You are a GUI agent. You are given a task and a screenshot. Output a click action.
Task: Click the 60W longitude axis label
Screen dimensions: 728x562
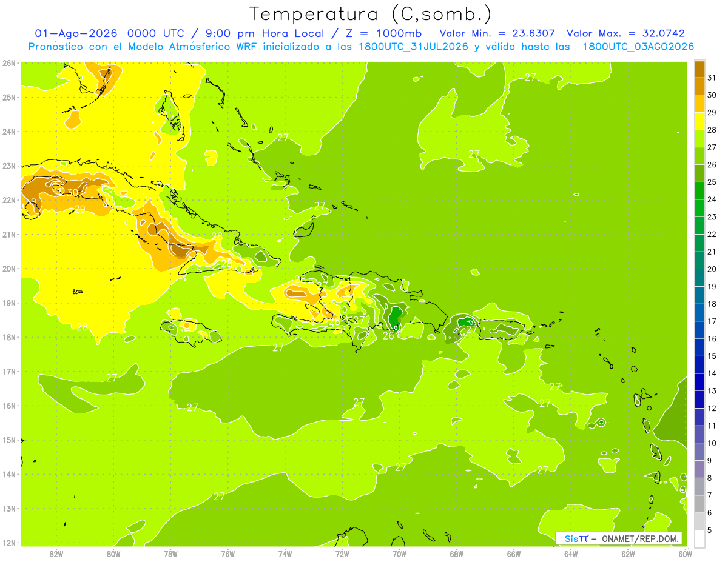pos(685,554)
